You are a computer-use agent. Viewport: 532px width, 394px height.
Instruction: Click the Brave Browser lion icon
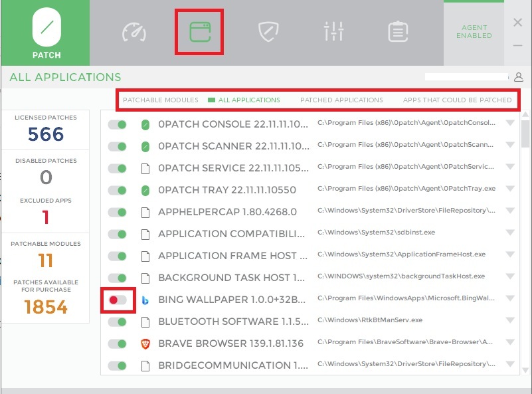pos(145,344)
